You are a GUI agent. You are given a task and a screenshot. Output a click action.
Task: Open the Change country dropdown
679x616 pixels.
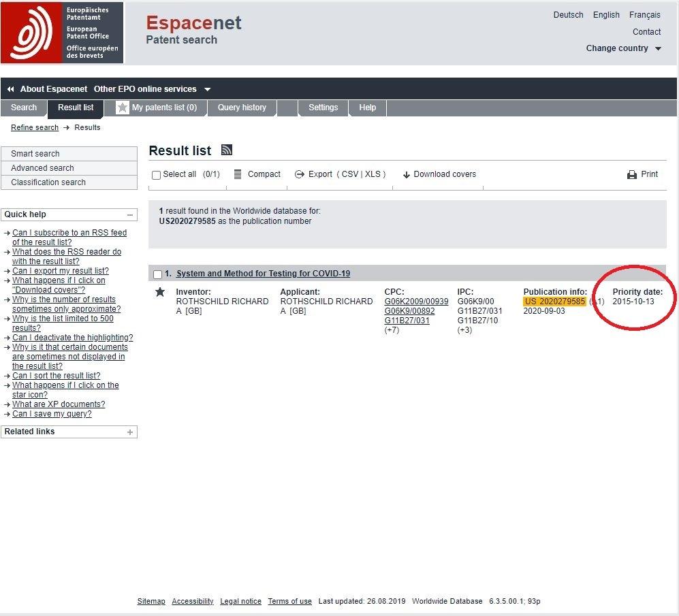[x=623, y=48]
